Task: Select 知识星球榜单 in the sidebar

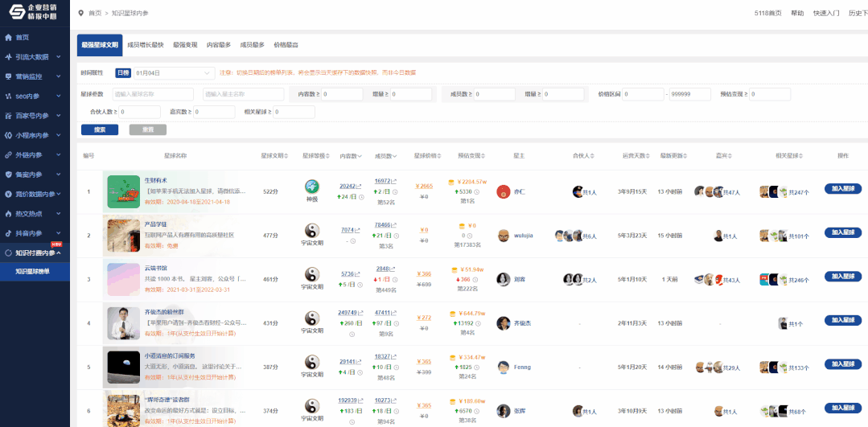Action: click(35, 272)
